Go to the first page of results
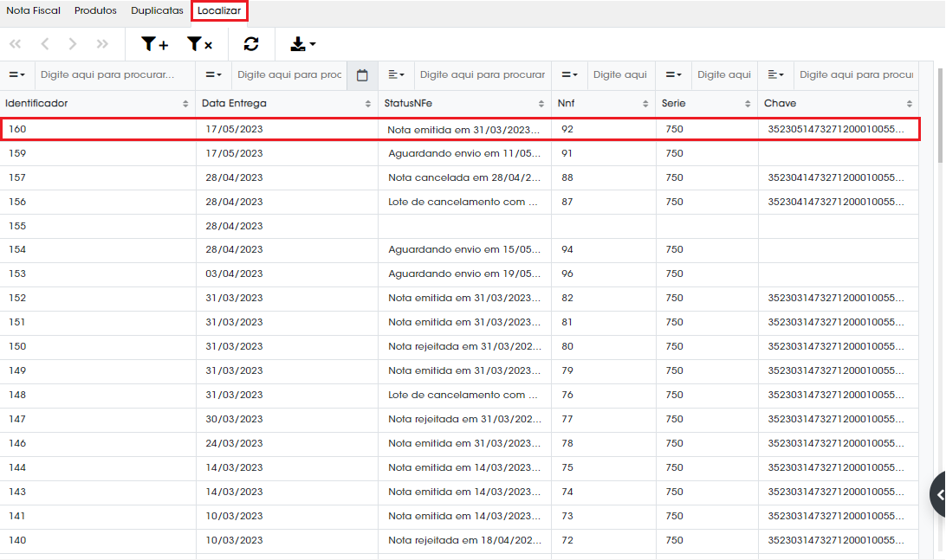Viewport: 946px width, 560px height. 15,44
